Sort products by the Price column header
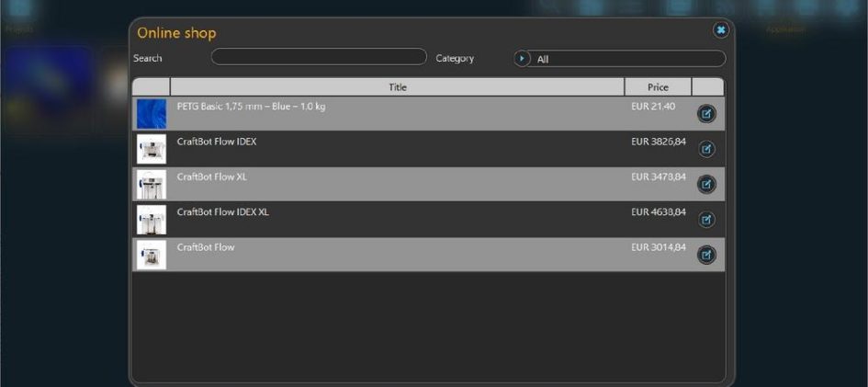868x387 pixels. [658, 87]
